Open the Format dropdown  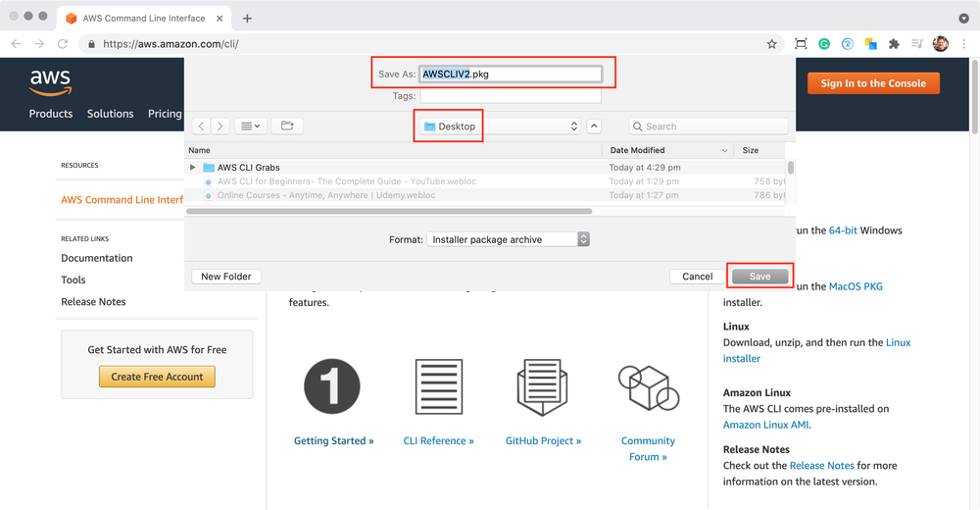[508, 239]
